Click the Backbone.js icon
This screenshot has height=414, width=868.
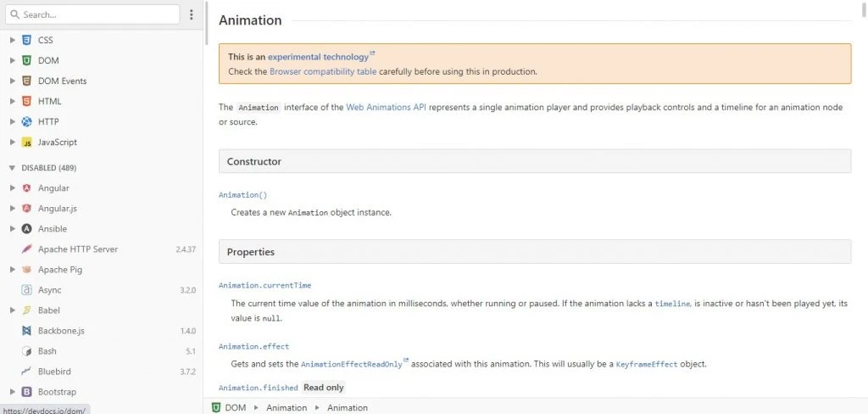[x=26, y=331]
